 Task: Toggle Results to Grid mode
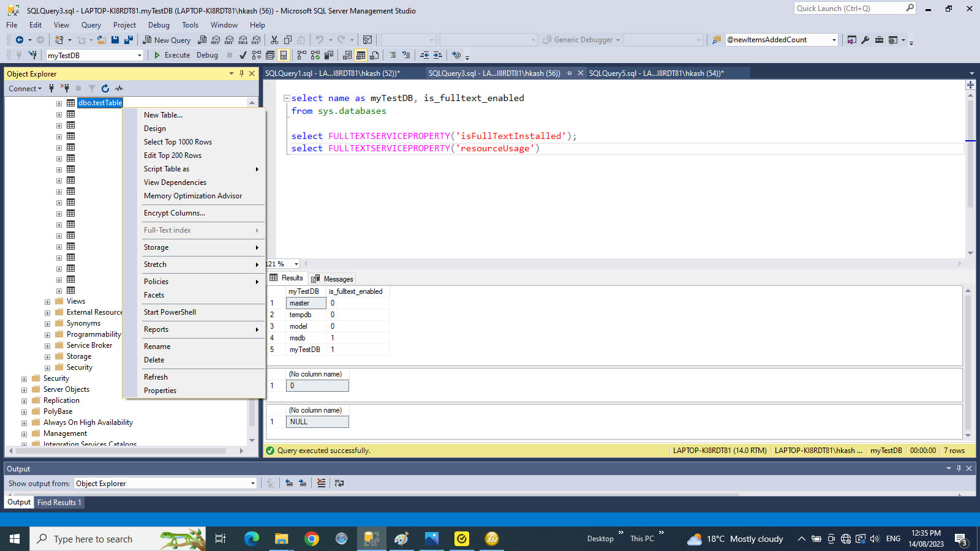click(x=361, y=55)
